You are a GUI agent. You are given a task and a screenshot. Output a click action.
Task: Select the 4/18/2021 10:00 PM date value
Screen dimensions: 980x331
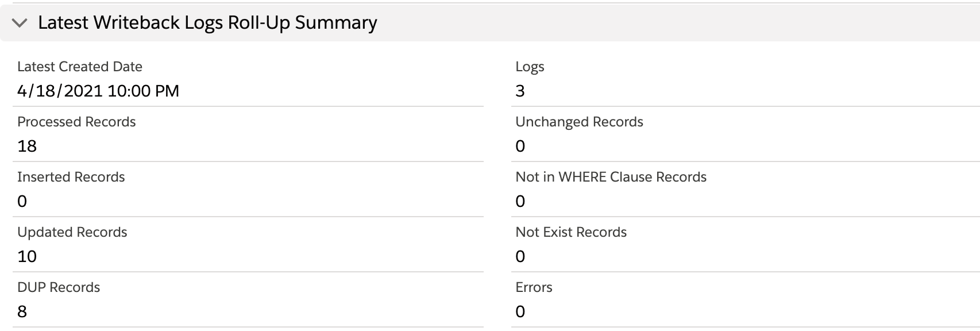point(98,91)
